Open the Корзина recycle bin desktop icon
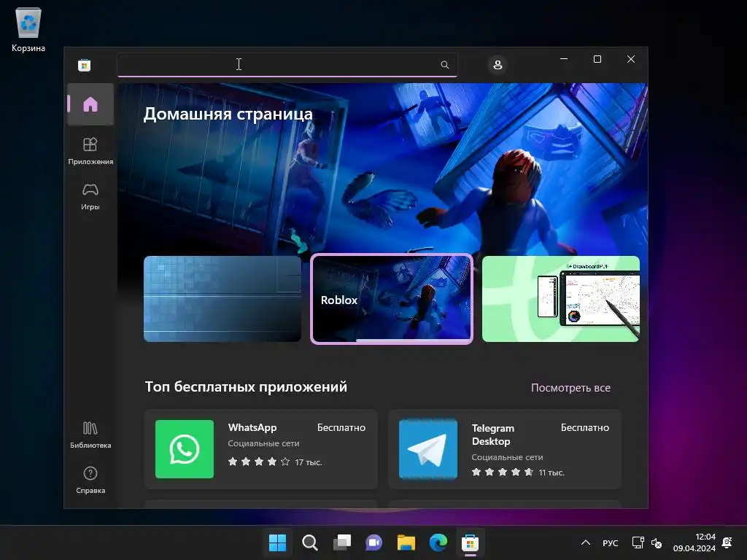 pyautogui.click(x=28, y=29)
